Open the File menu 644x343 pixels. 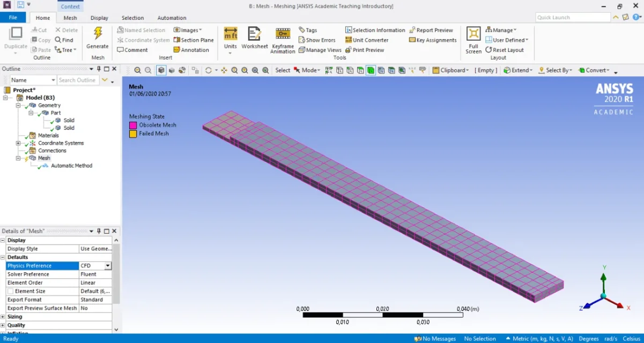[13, 18]
